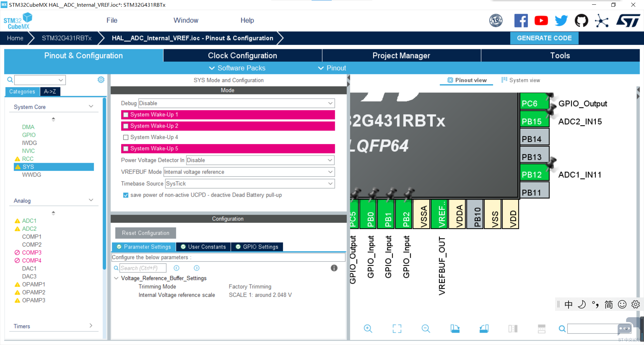Click the STM32CubeMX logo

tap(18, 21)
